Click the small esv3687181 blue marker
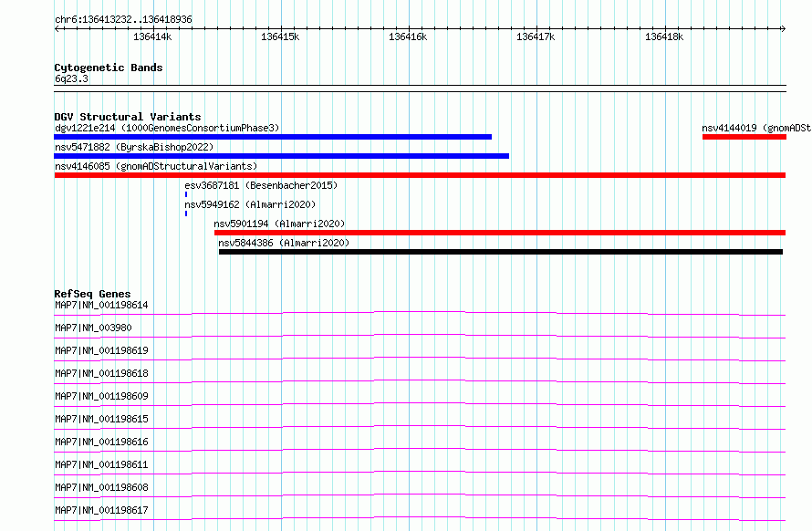The image size is (812, 531). pos(186,194)
